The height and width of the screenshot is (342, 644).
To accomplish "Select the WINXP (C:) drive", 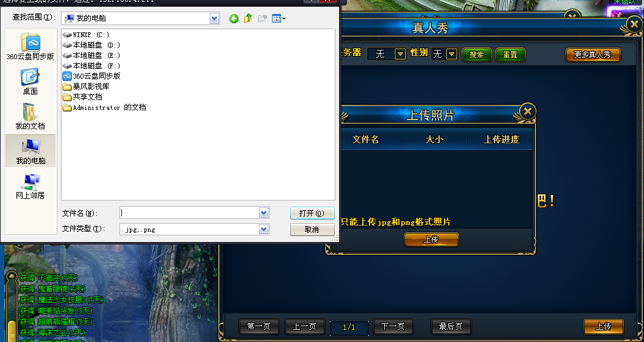I will point(86,35).
